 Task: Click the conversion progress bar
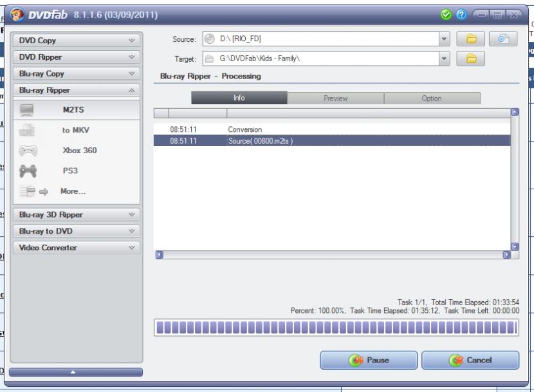336,328
